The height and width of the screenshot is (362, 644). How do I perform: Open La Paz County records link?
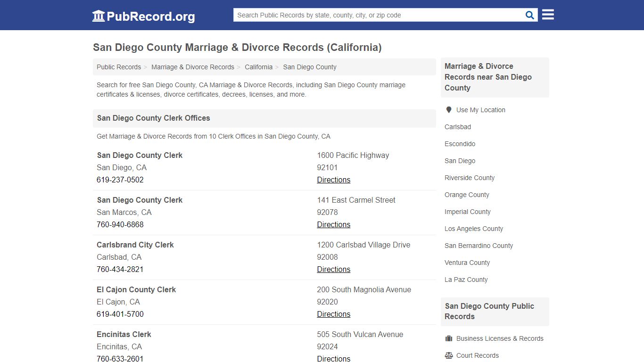point(466,280)
